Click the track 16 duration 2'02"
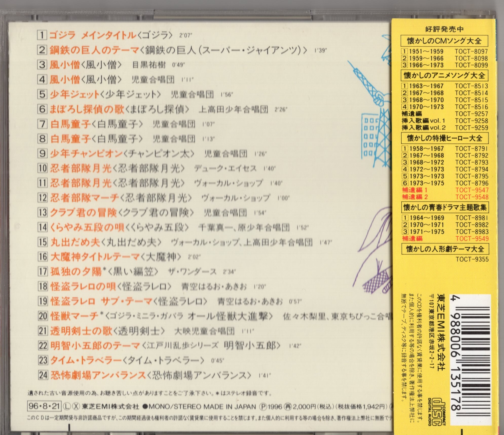504x435 pixels. (x=194, y=257)
